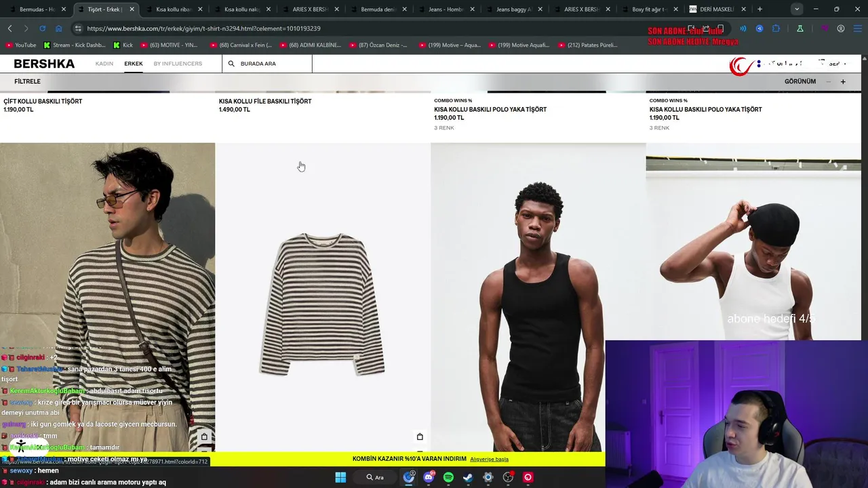Open the tab search dropdown arrow
Viewport: 868px width, 488px height.
click(797, 9)
